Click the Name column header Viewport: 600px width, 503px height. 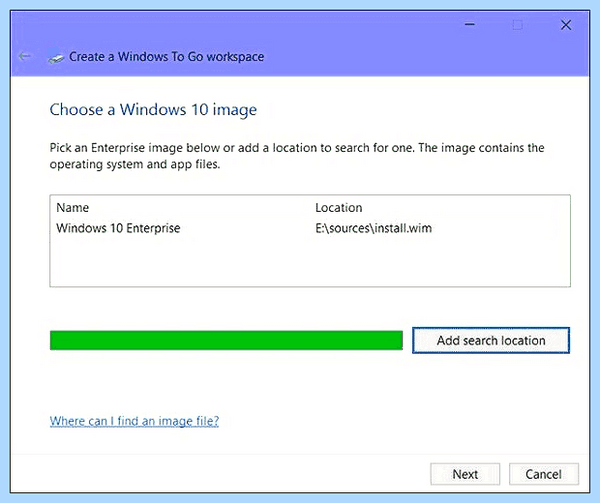(73, 208)
